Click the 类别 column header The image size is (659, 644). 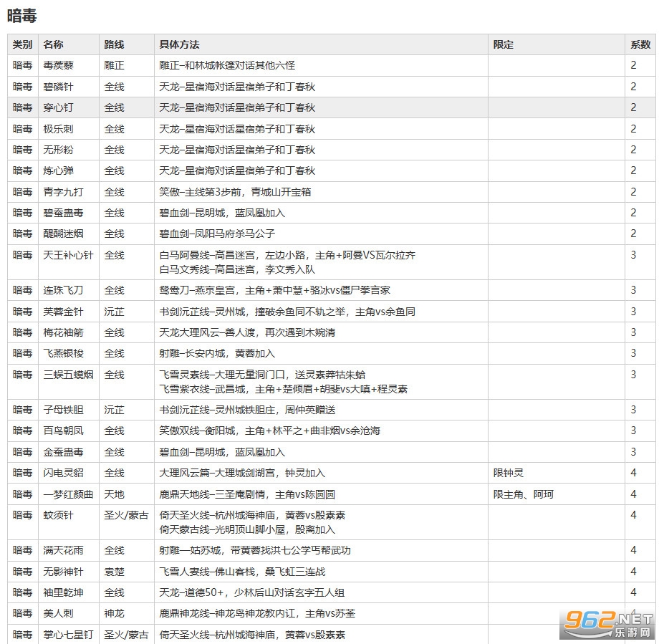(x=23, y=44)
